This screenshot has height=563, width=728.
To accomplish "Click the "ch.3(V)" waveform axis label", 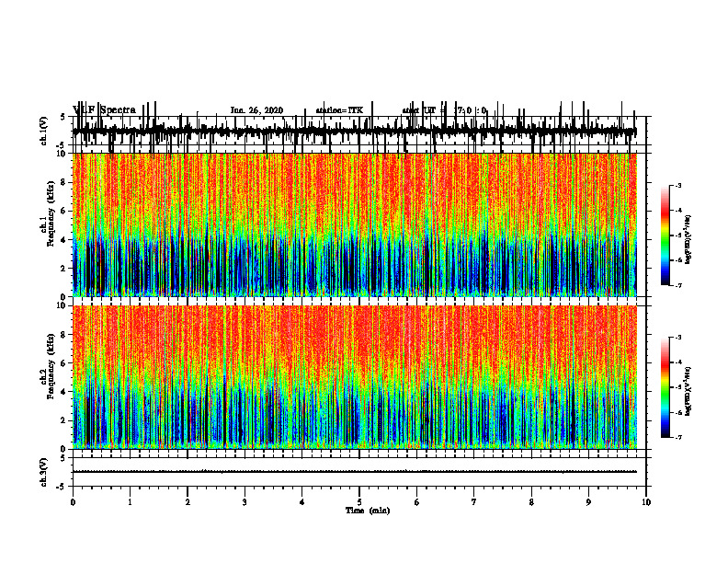I will click(x=44, y=472).
